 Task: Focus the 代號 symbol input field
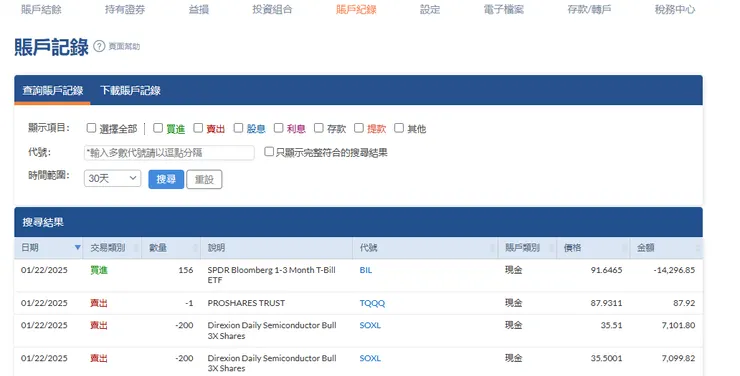coord(169,152)
